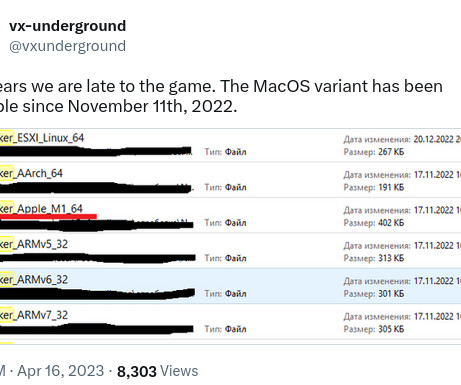Viewport: 461px width, 385px height.
Task: Select the ARMv5_32 file entry
Action: pyautogui.click(x=230, y=251)
